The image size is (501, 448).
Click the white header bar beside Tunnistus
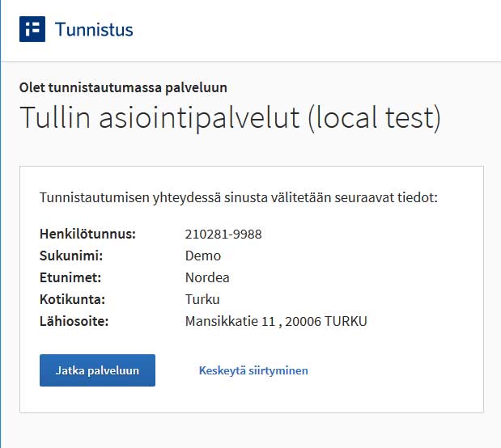[316, 31]
